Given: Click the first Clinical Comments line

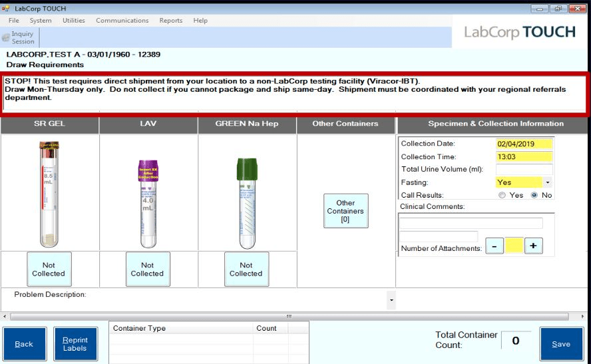Looking at the screenshot, I should 471,223.
